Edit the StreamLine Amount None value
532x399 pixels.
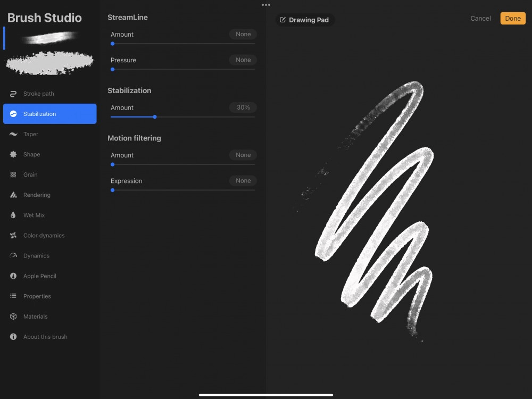243,34
